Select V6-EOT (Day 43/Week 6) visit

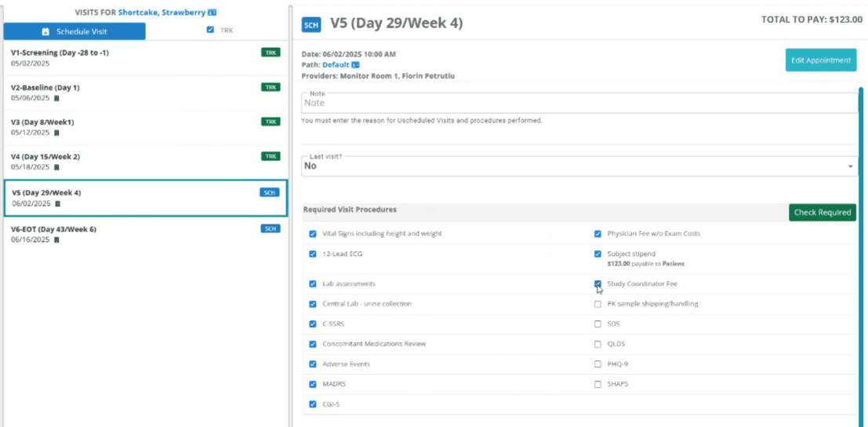coord(145,234)
